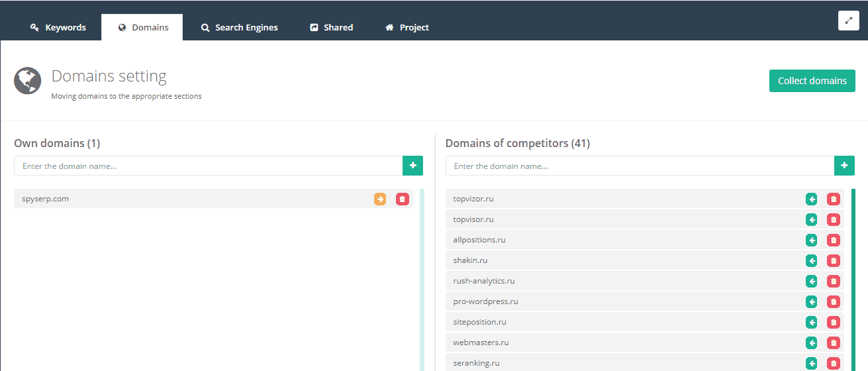Image resolution: width=868 pixels, height=371 pixels.
Task: Delete seranking.ru domain
Action: pyautogui.click(x=834, y=363)
